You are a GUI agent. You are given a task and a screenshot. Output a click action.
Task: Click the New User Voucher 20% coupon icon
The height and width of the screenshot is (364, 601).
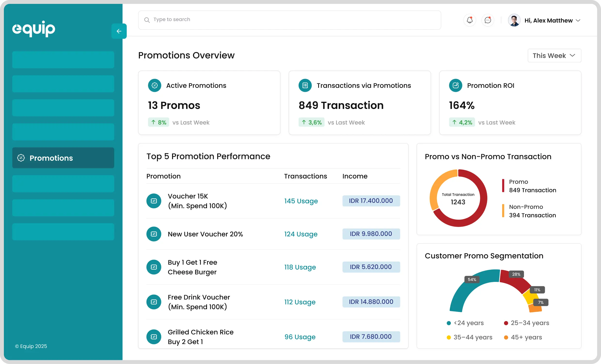point(154,234)
